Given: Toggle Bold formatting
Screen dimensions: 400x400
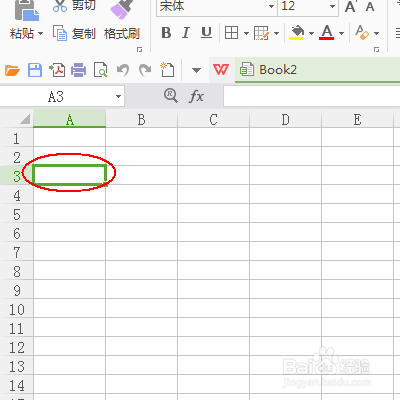Looking at the screenshot, I should pos(166,33).
